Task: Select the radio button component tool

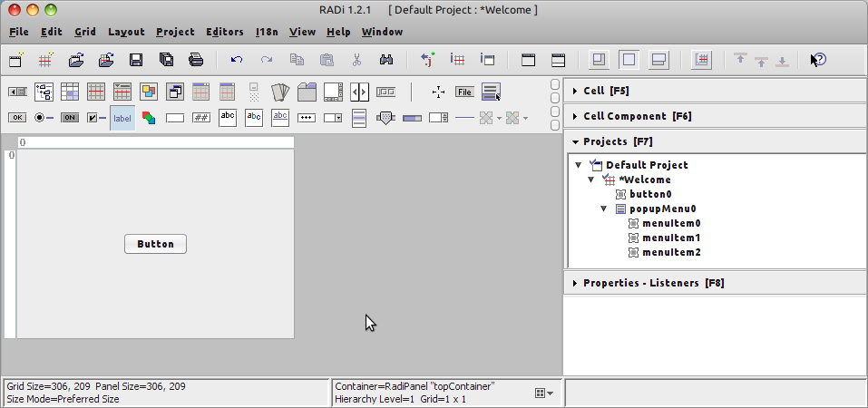Action: point(44,118)
